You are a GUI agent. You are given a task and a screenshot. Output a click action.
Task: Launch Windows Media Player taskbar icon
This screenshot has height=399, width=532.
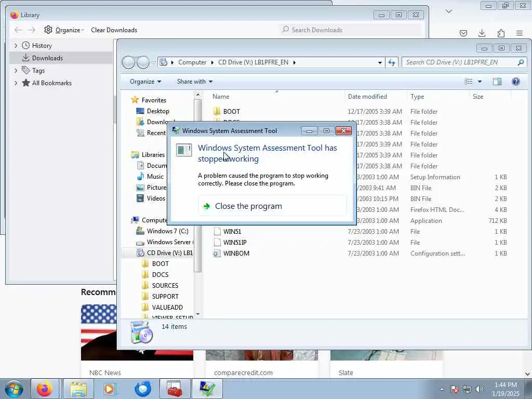pyautogui.click(x=109, y=389)
